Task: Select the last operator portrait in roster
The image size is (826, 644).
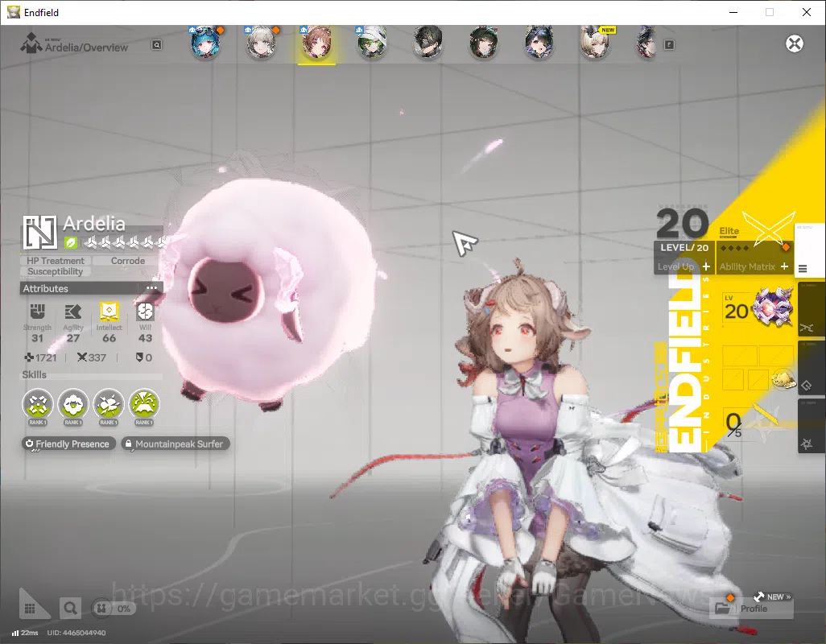Action: [647, 43]
